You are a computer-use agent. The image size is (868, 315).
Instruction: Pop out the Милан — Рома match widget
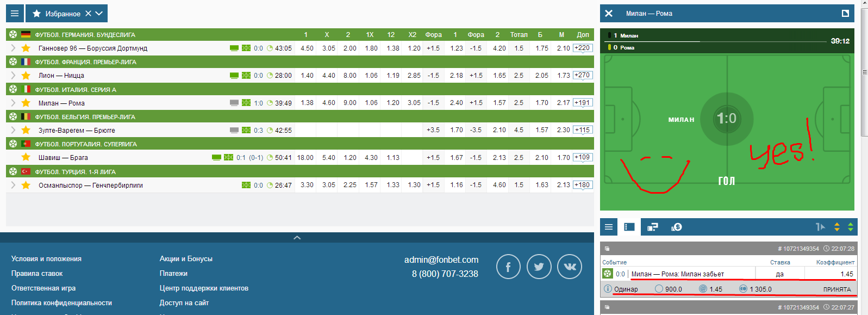(x=845, y=14)
